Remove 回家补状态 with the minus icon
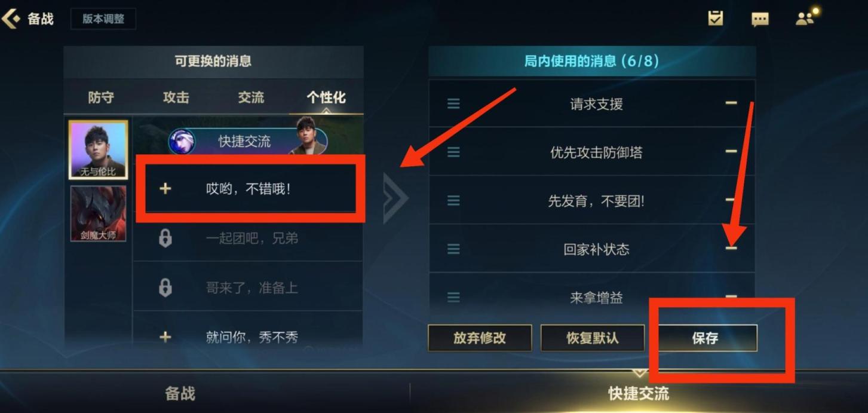 tap(731, 248)
